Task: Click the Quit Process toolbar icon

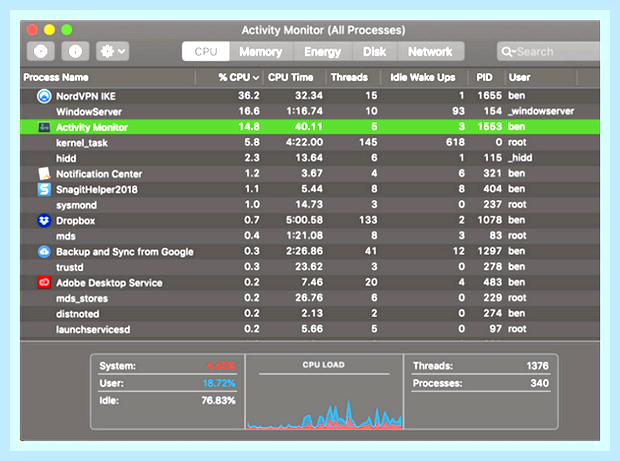Action: [x=41, y=51]
